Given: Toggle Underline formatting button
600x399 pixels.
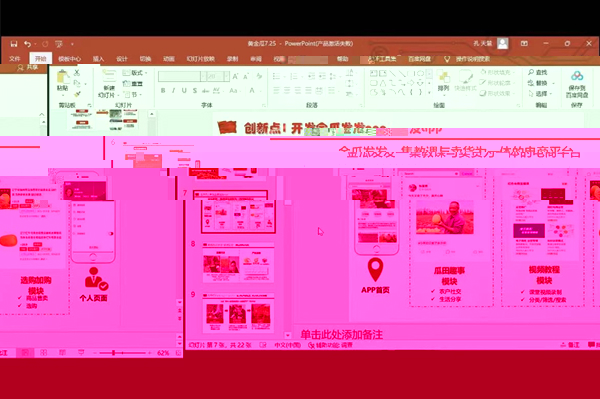Looking at the screenshot, I should 184,91.
